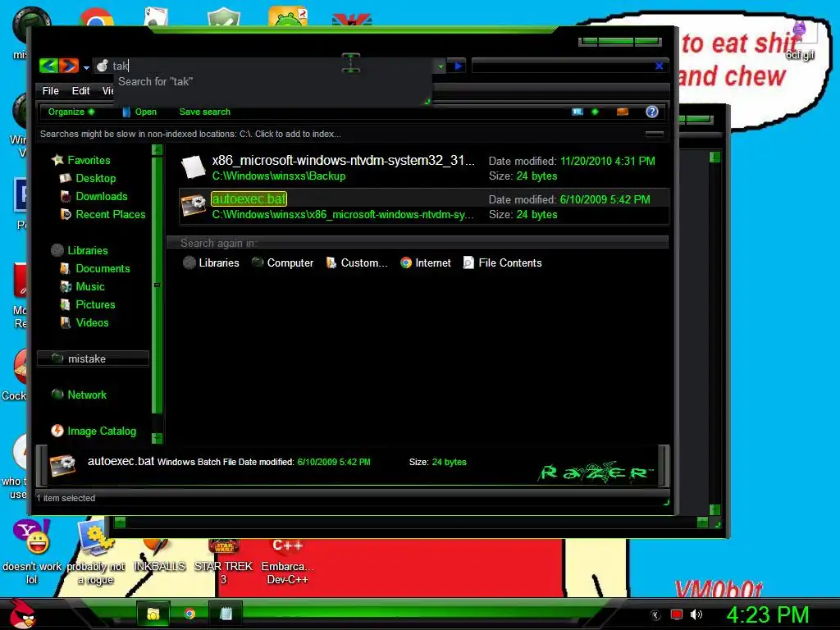The width and height of the screenshot is (840, 630).
Task: Open the Angry Birds Start button
Action: coord(21,614)
